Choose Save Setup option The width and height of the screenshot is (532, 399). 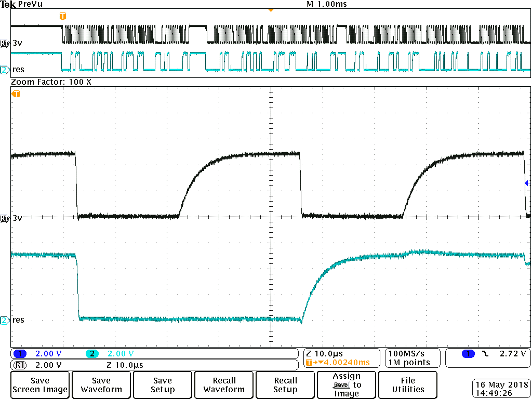point(163,385)
